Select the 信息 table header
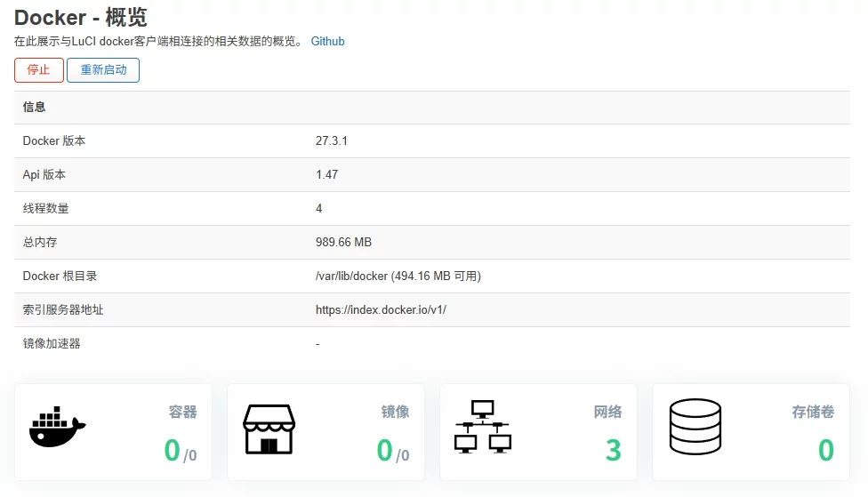The height and width of the screenshot is (497, 868). click(35, 108)
